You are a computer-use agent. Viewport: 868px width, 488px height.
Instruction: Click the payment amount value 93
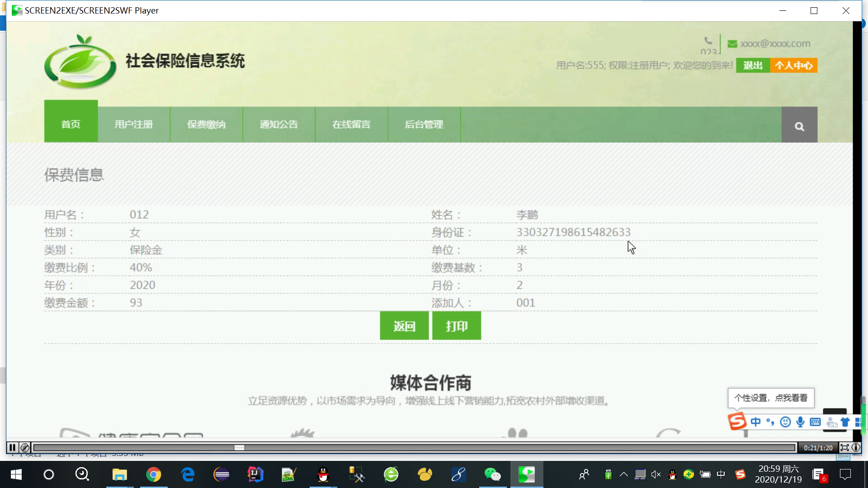pyautogui.click(x=136, y=303)
